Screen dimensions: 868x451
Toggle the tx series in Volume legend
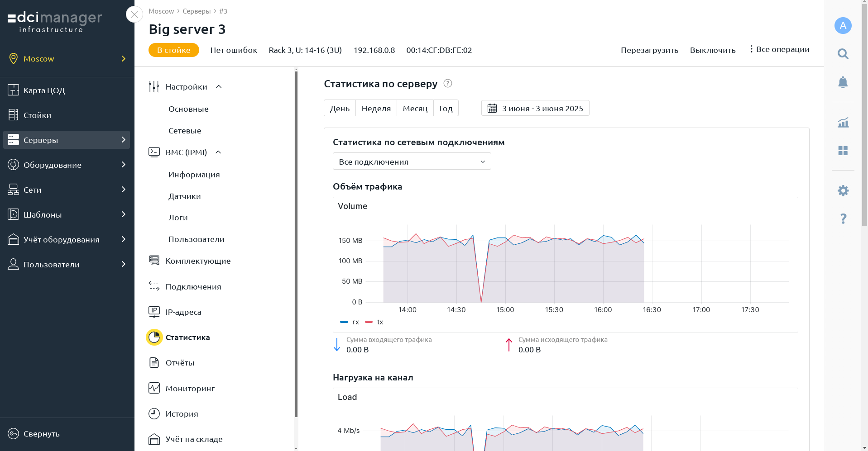click(374, 322)
